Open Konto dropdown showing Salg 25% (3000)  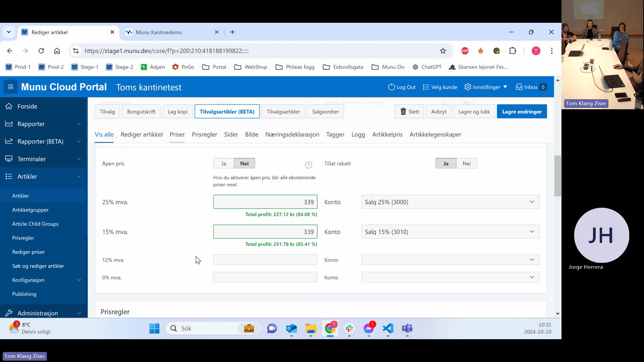(x=450, y=202)
